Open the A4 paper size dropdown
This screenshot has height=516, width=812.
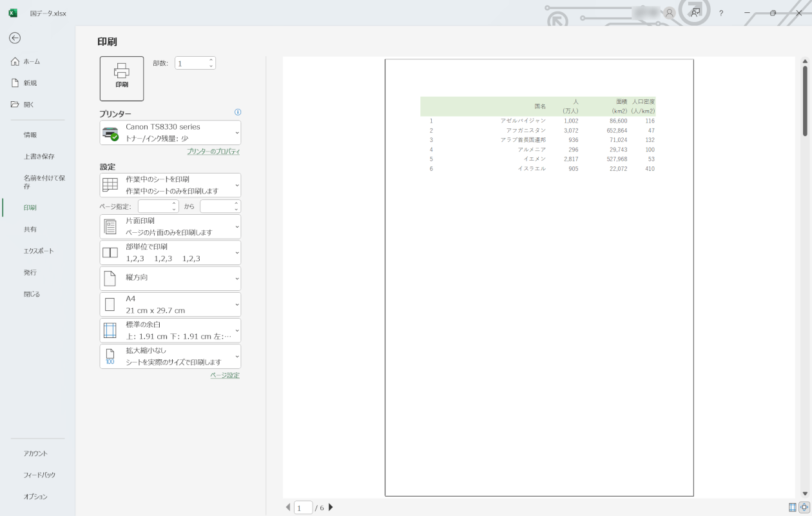pos(170,304)
